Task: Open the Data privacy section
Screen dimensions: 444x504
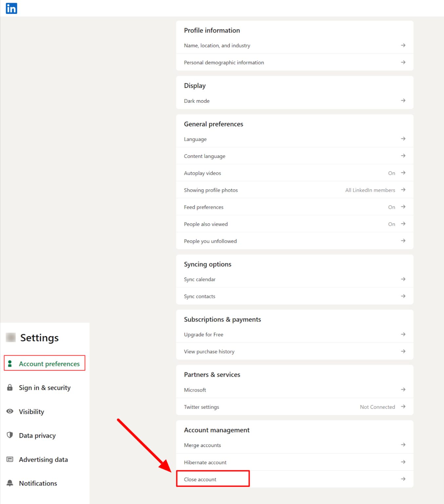Action: [x=37, y=435]
